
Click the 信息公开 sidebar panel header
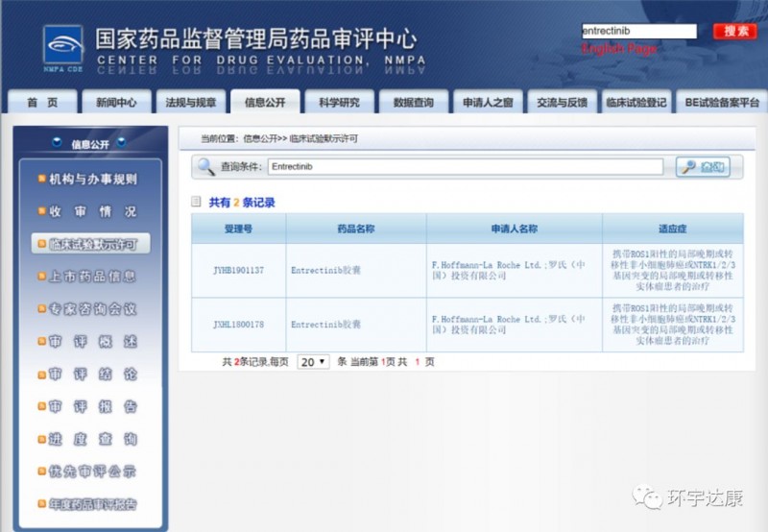pos(90,143)
